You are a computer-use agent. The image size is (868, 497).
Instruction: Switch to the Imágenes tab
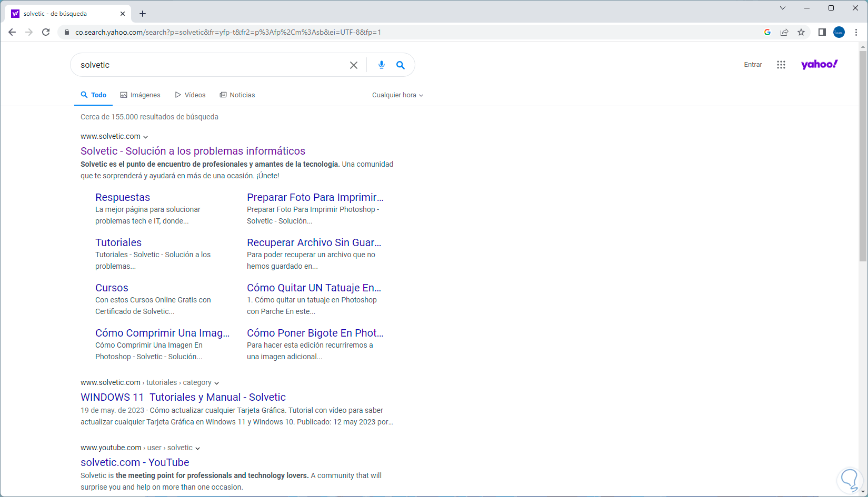140,95
